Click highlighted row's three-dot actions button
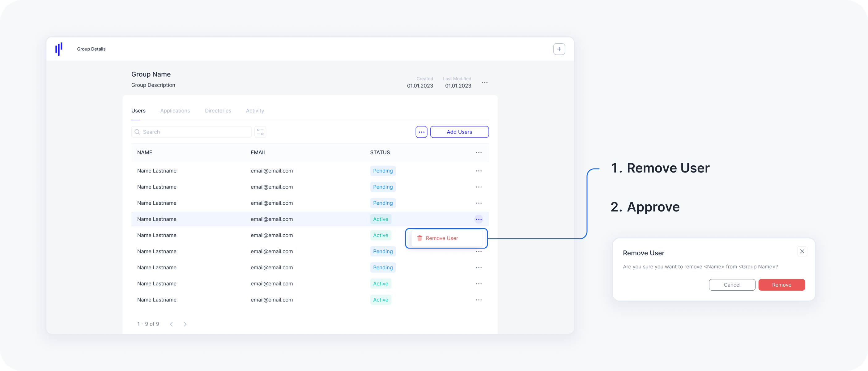868x371 pixels. [x=479, y=220]
